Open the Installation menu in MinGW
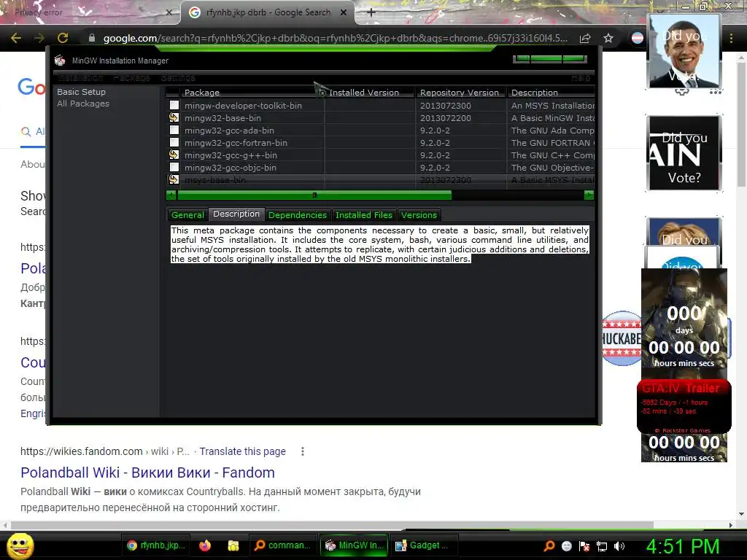747x560 pixels. (80, 77)
